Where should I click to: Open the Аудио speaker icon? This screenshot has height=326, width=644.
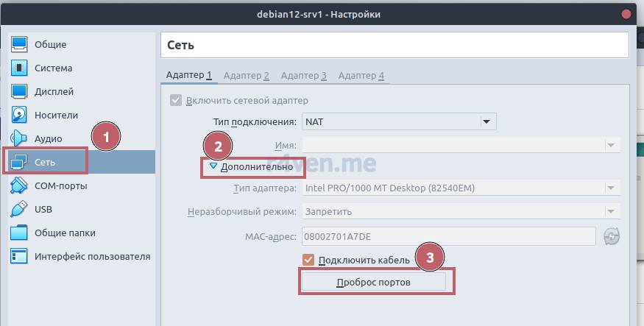[19, 139]
